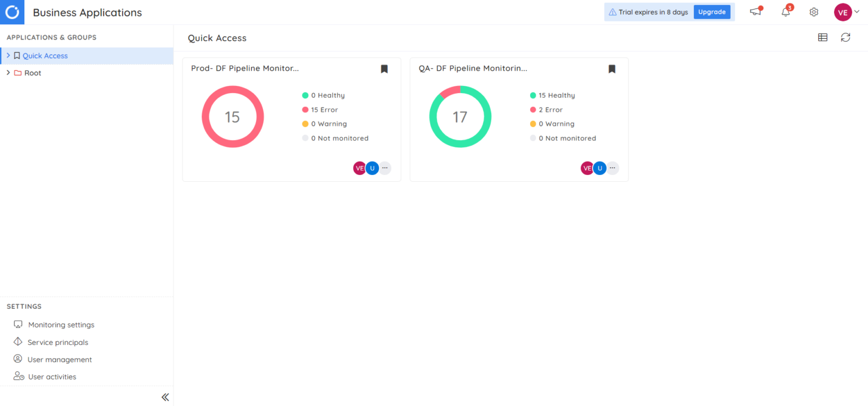The width and height of the screenshot is (868, 406).
Task: Expand the Root folder tree item
Action: pos(8,72)
